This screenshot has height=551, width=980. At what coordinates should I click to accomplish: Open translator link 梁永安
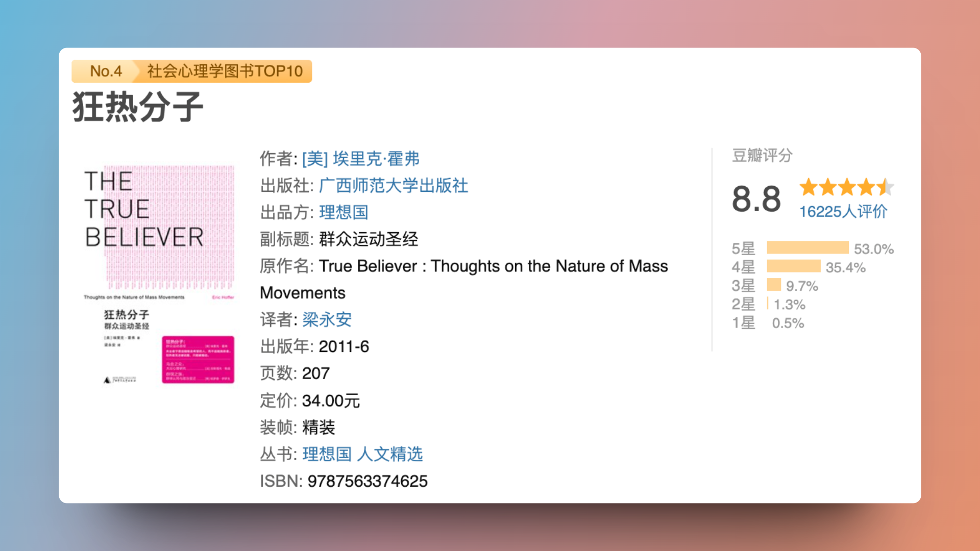point(327,320)
